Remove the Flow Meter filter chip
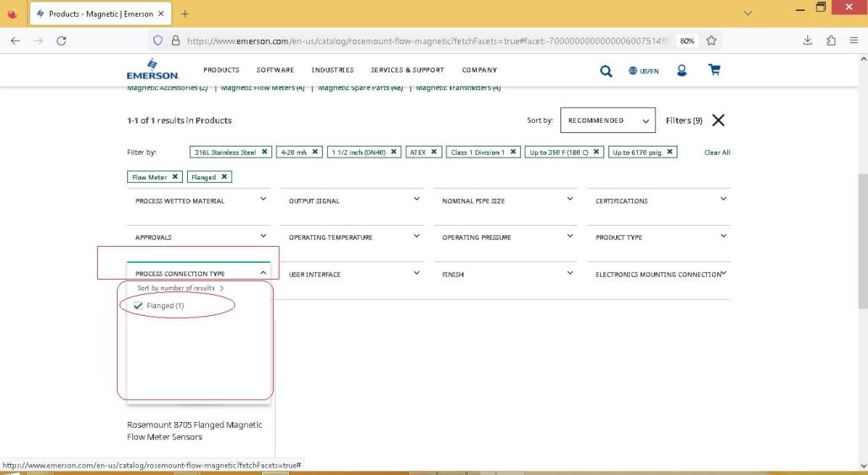Image resolution: width=868 pixels, height=475 pixels. coord(175,176)
